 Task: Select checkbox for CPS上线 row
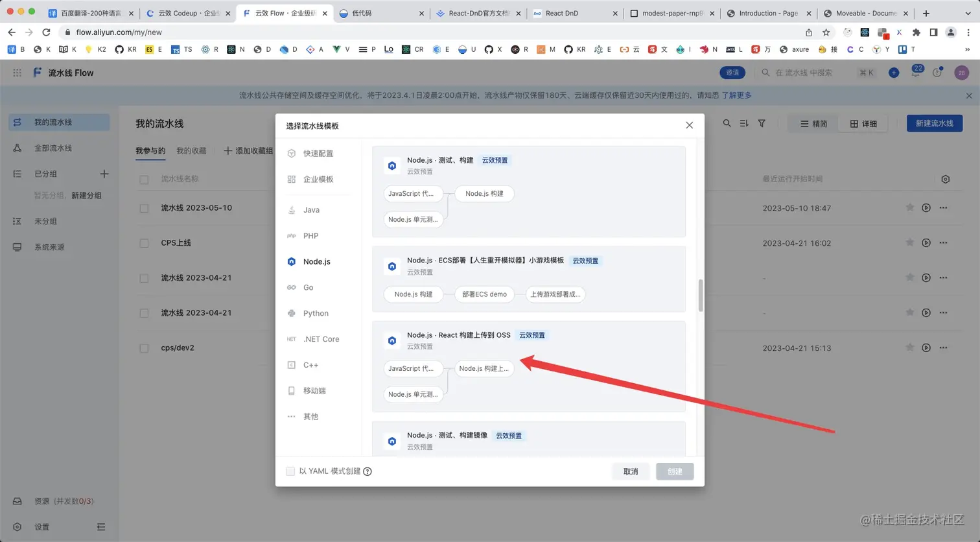(144, 243)
